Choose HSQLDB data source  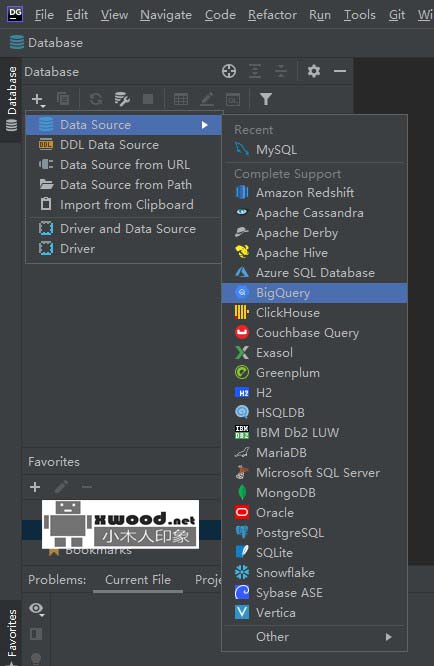[x=314, y=412]
